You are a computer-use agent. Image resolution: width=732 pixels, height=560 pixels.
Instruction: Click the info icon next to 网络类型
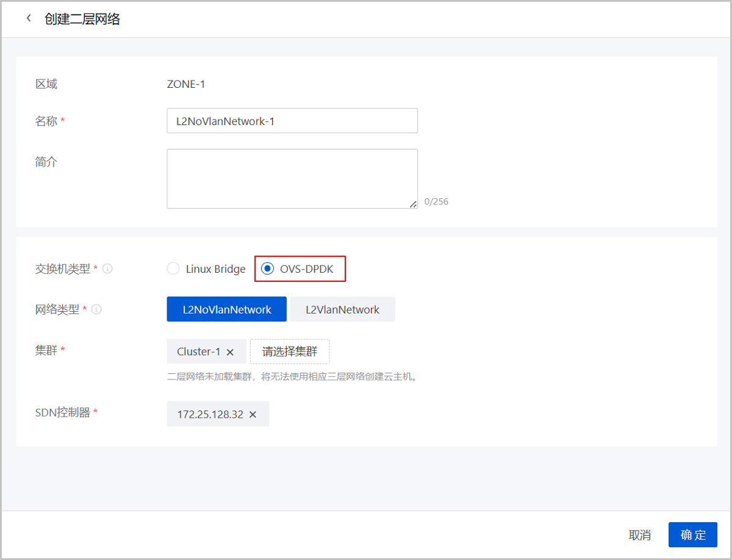pyautogui.click(x=96, y=309)
